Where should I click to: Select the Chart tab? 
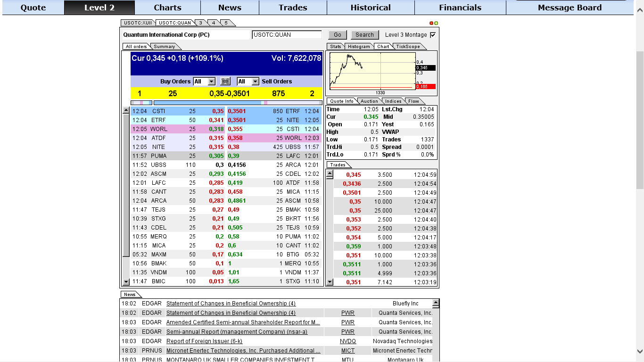[x=383, y=46]
